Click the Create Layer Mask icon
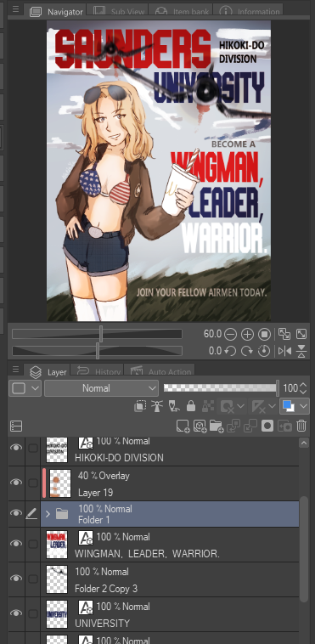The height and width of the screenshot is (644, 315). tap(267, 427)
